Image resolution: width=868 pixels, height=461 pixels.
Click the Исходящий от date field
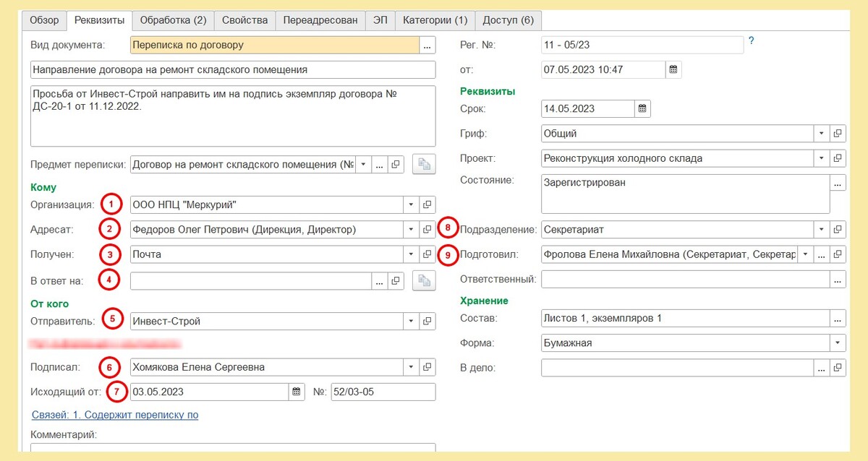pos(209,392)
